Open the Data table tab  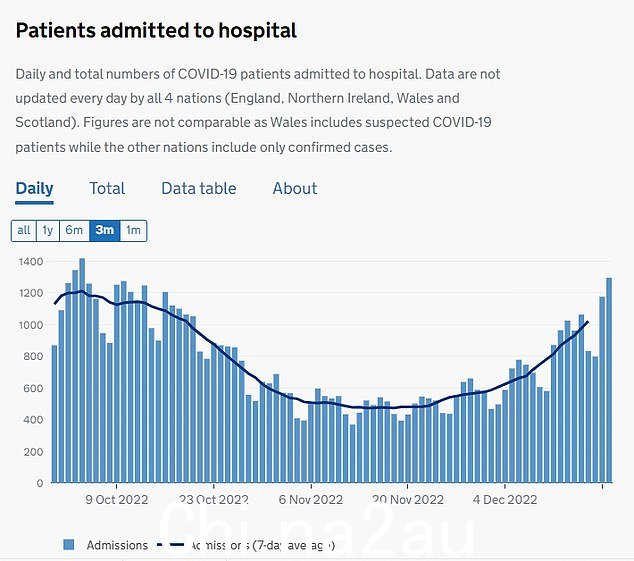[199, 188]
